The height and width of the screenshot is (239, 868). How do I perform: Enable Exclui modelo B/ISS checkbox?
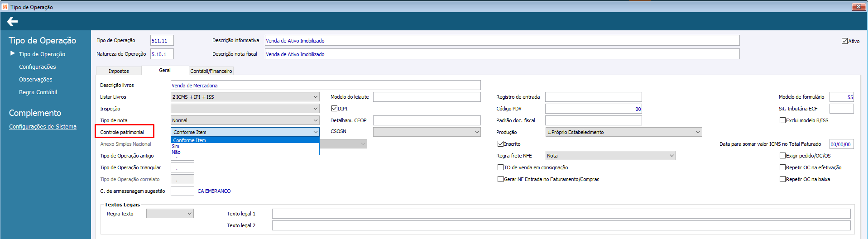782,120
